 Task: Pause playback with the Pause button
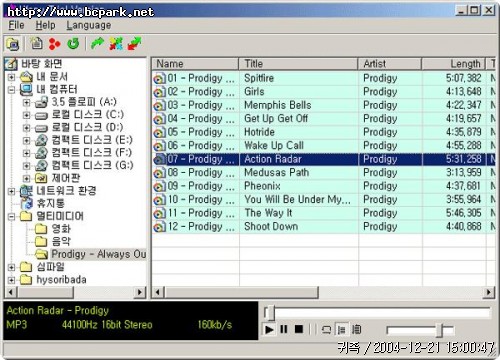coord(284,330)
